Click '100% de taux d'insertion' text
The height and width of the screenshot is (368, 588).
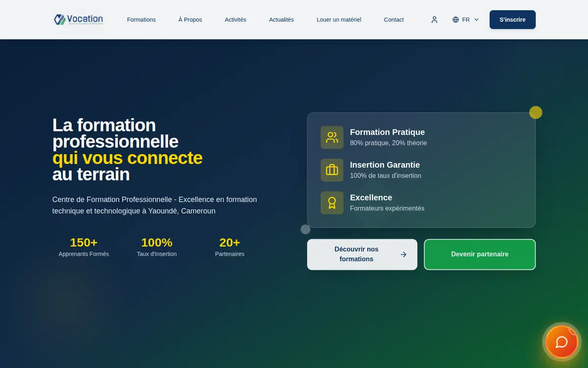386,176
